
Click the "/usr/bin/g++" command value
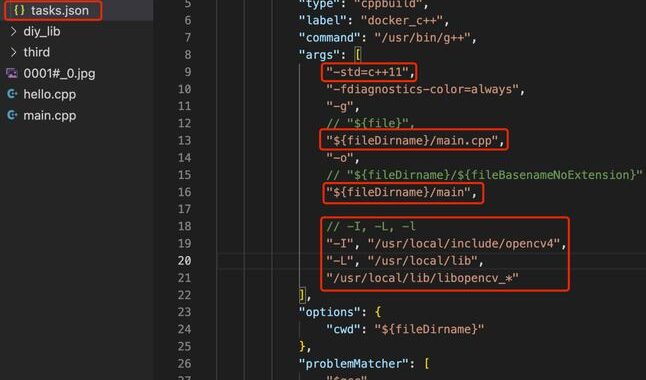(x=422, y=38)
